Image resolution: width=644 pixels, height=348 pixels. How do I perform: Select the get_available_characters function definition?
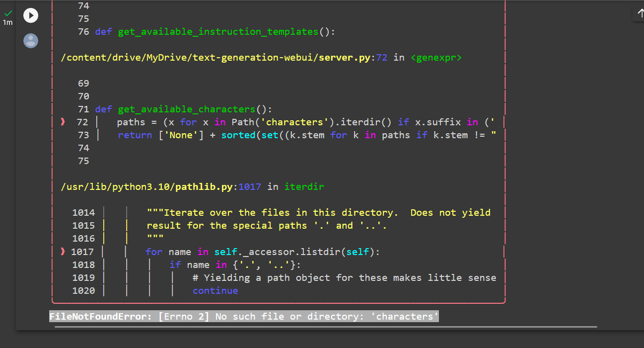point(187,109)
